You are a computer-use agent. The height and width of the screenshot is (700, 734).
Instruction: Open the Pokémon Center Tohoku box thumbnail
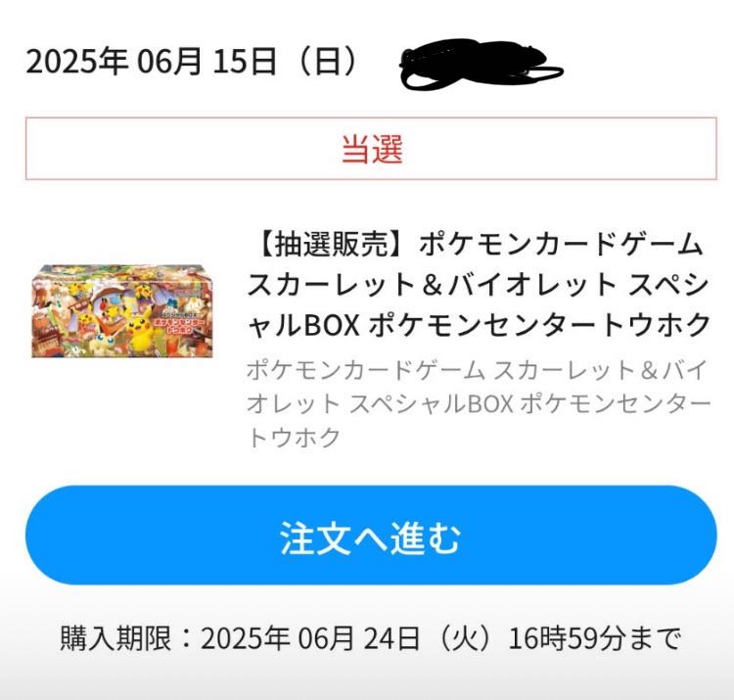pyautogui.click(x=122, y=311)
